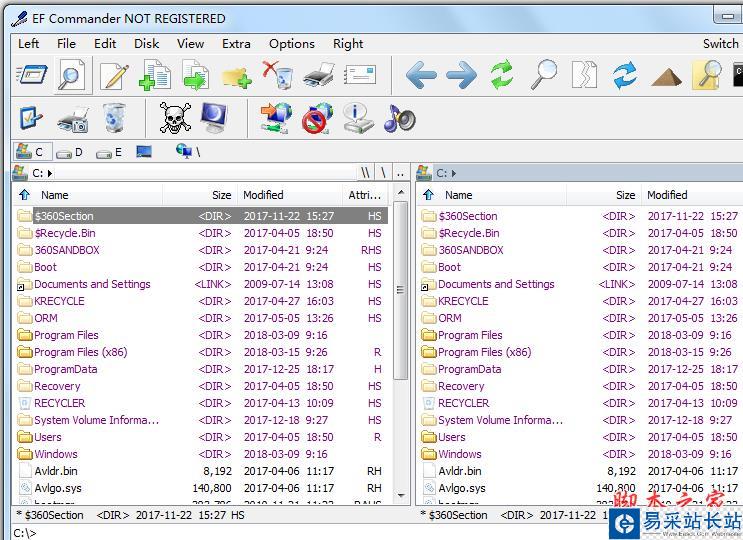Select drive C button
The width and height of the screenshot is (743, 540).
(x=31, y=152)
